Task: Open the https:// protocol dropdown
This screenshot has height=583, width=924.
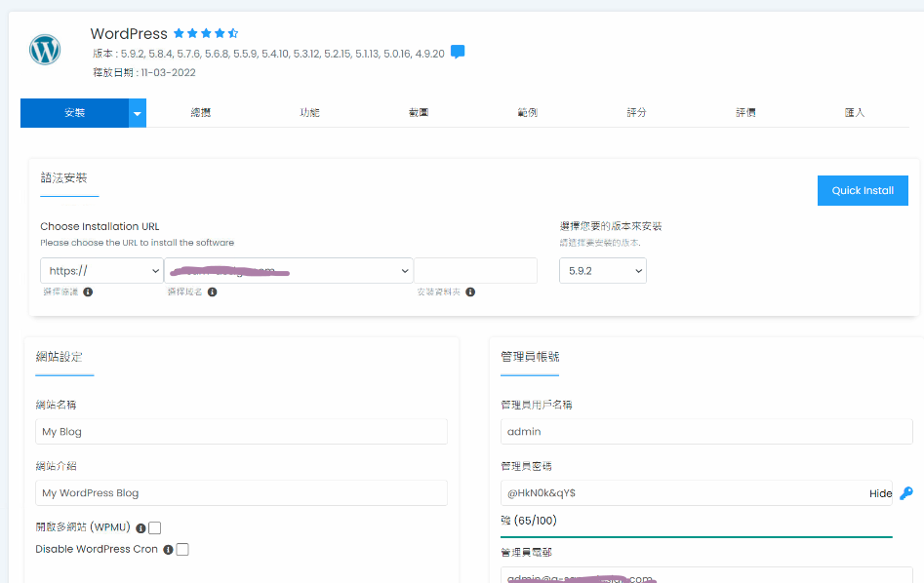Action: [101, 270]
